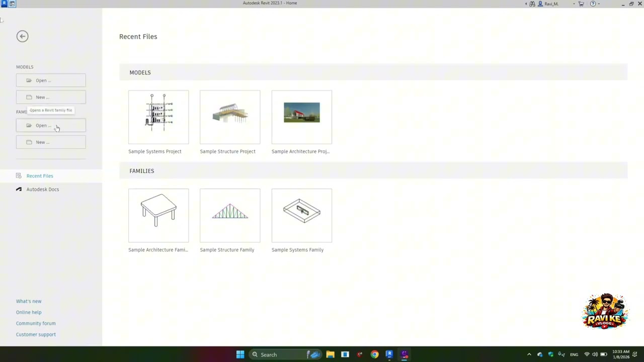Click the purple screen recorder taskbar icon
The width and height of the screenshot is (644, 362).
(x=404, y=354)
